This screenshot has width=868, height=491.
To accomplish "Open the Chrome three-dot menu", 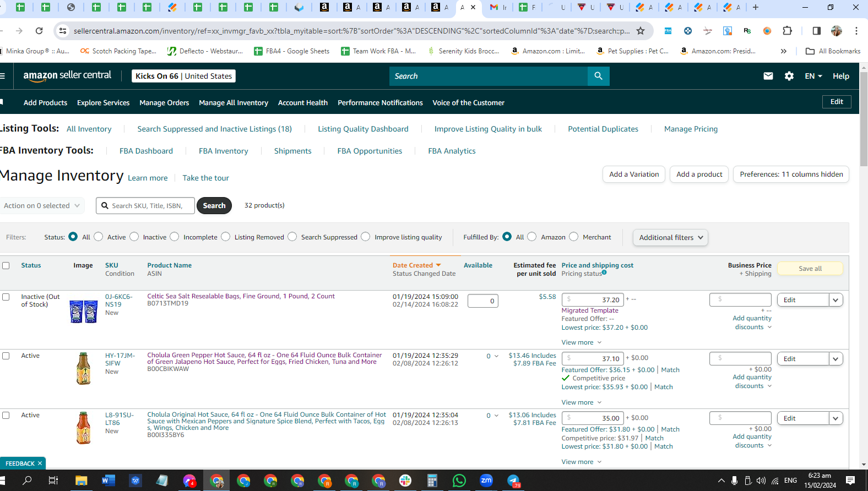I will [x=856, y=31].
